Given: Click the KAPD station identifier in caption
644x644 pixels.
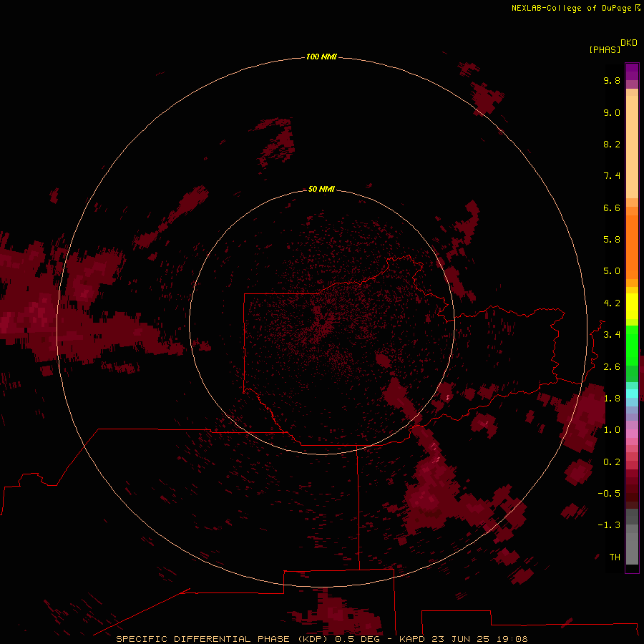Looking at the screenshot, I should click(x=412, y=639).
